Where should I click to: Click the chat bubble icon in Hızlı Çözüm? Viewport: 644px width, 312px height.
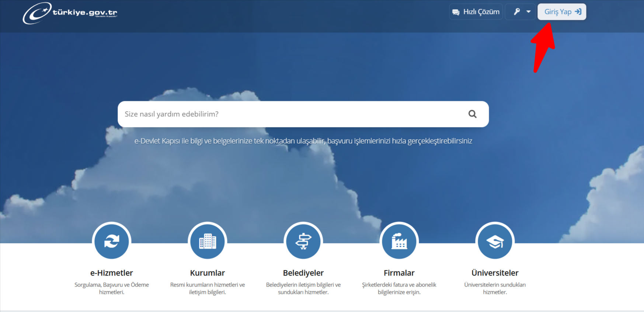(x=456, y=12)
